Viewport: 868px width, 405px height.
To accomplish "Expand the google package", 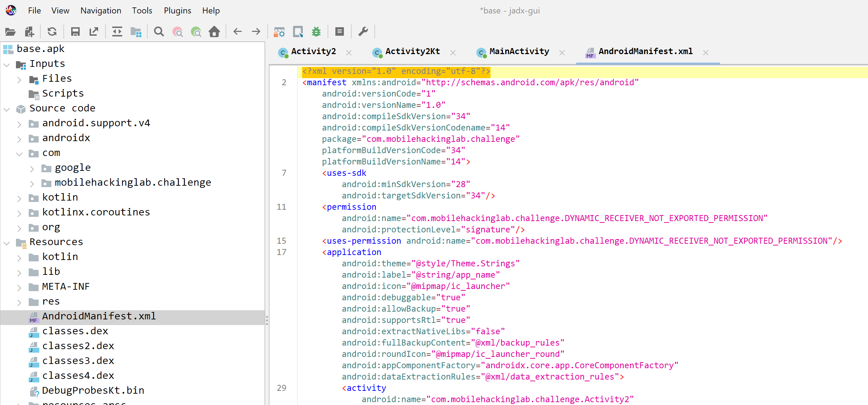I will pos(32,169).
